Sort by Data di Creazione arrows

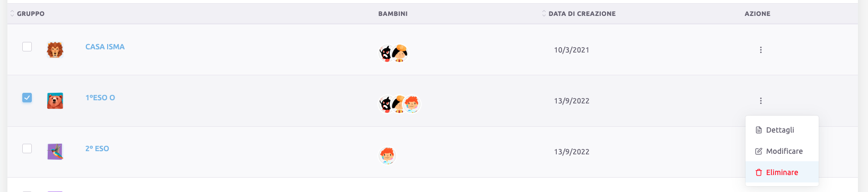544,13
